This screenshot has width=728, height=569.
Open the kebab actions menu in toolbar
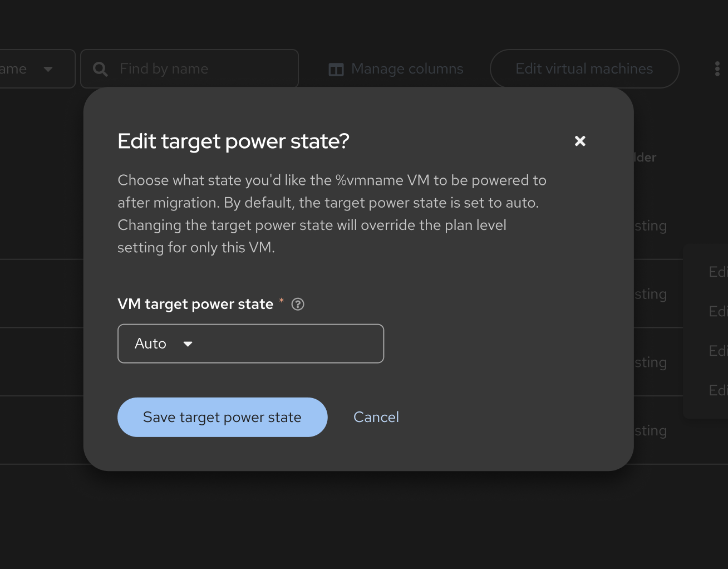point(717,68)
